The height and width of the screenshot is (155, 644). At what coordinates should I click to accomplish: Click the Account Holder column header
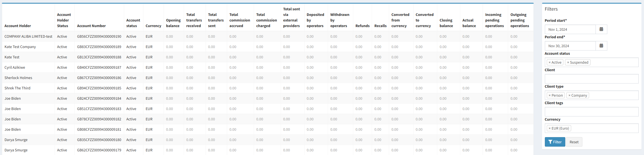click(18, 26)
